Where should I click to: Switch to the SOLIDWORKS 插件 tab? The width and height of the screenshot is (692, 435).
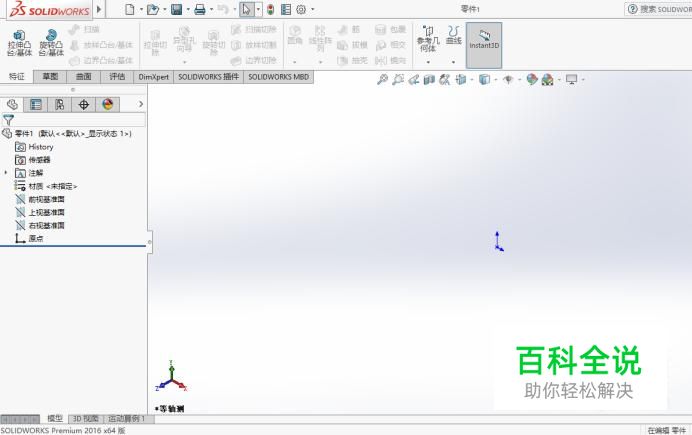point(208,77)
